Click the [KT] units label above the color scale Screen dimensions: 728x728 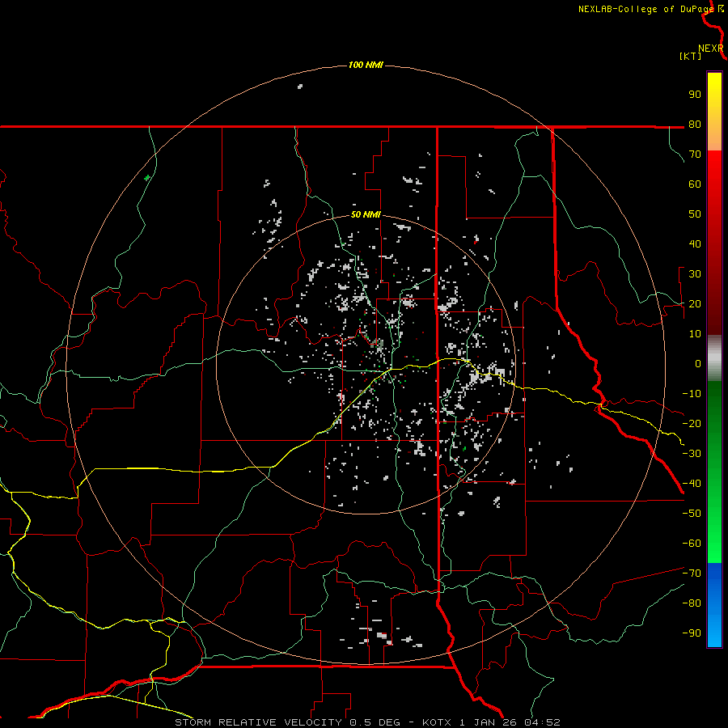[691, 56]
